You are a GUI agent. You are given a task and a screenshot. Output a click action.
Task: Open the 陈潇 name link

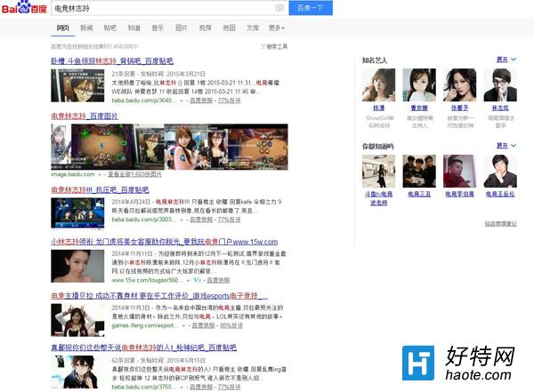coord(379,108)
